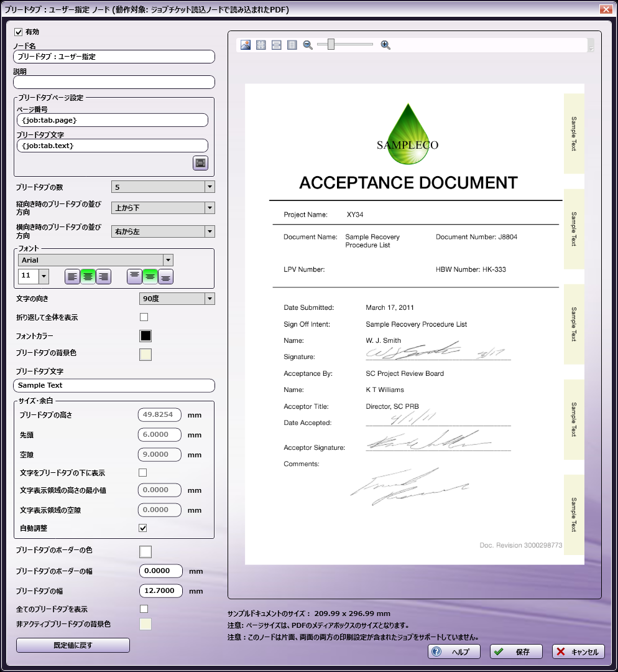Enable 折り返して全体を表示 checkbox
This screenshot has height=672, width=618.
[x=144, y=317]
